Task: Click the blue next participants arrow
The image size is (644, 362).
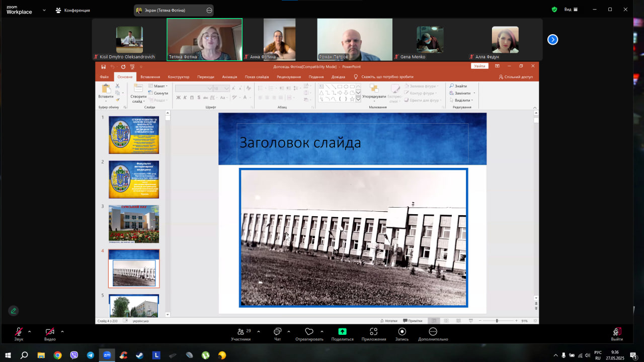Action: point(552,39)
